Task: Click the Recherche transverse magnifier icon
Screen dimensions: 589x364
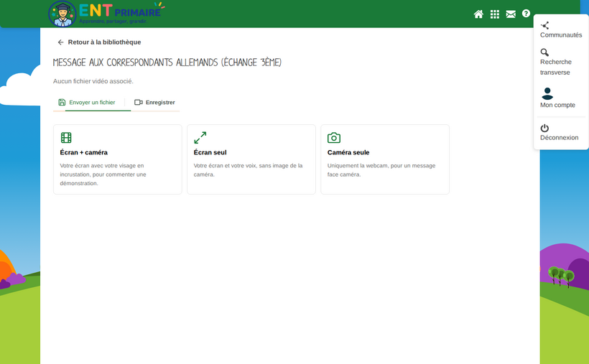Action: [x=544, y=52]
